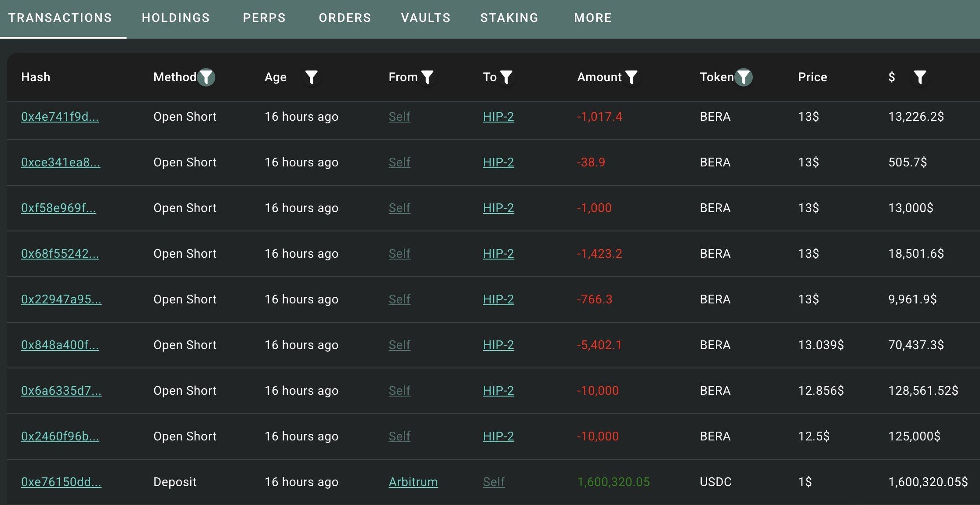Click Self link in 0xce341ea8 row
980x505 pixels.
pyautogui.click(x=399, y=162)
